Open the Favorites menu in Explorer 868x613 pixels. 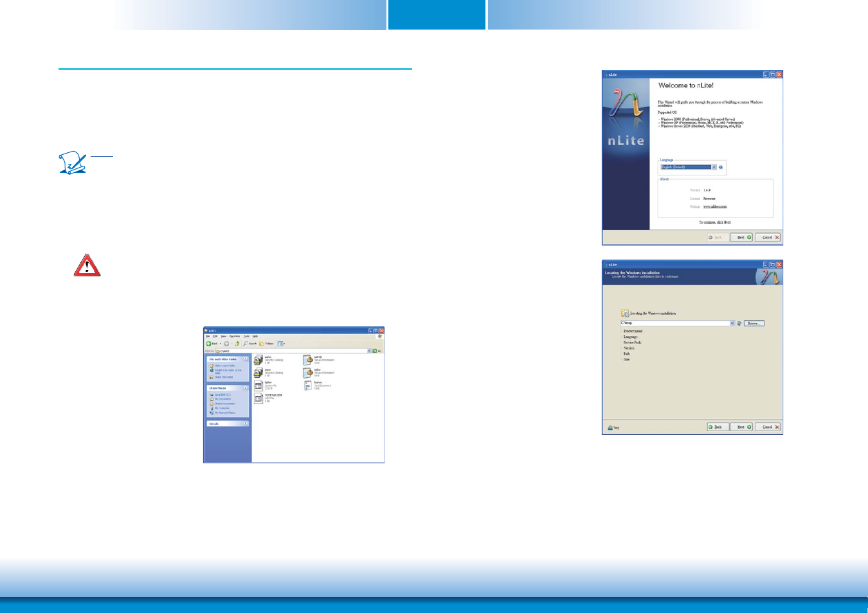pos(235,336)
